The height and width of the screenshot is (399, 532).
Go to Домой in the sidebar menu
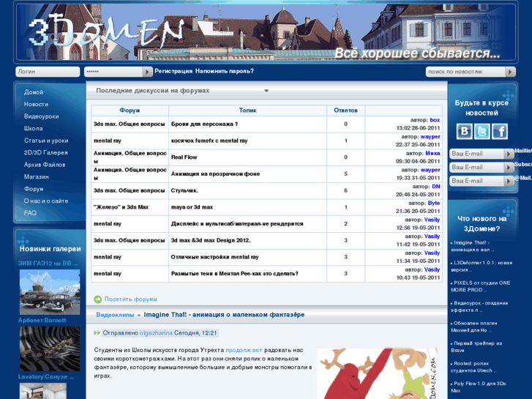click(34, 92)
